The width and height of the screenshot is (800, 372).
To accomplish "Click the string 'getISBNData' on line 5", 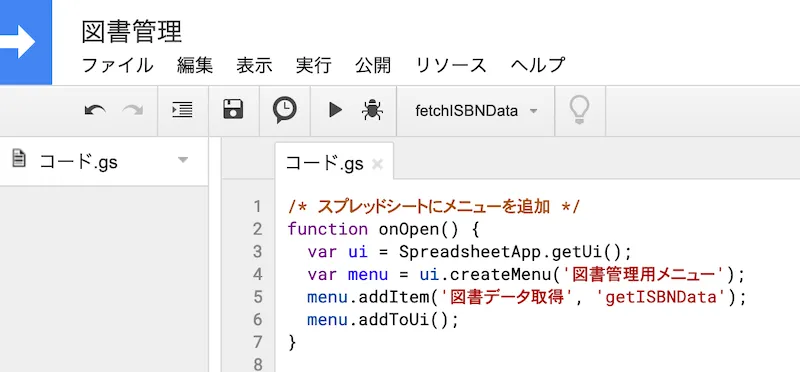I will pyautogui.click(x=661, y=297).
